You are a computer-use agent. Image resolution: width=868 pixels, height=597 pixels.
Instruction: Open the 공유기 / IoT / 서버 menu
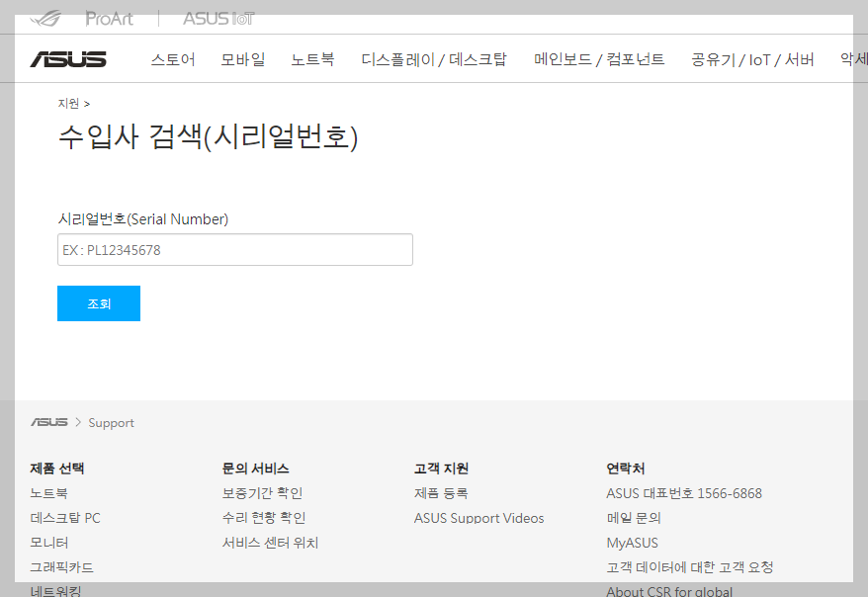[752, 59]
